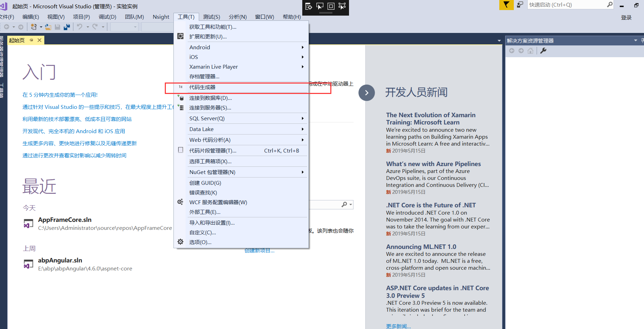Click the Open File folder toolbar icon
This screenshot has height=329, width=644.
pos(48,27)
